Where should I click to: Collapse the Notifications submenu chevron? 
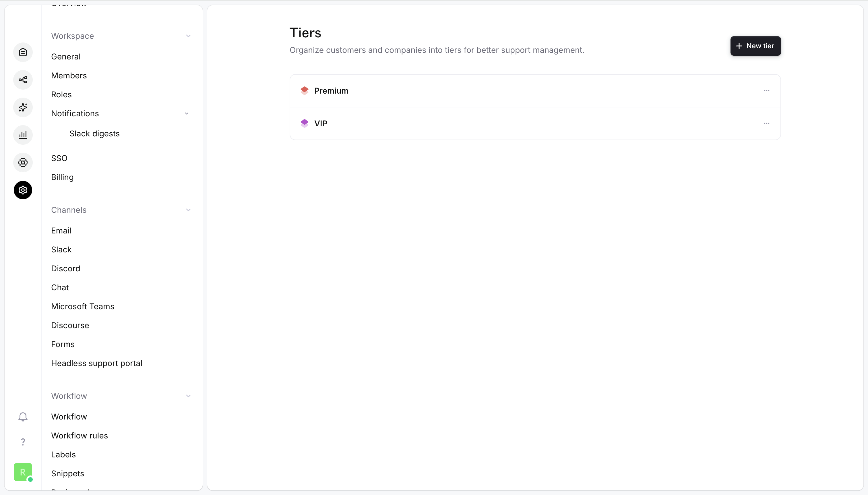(x=186, y=113)
